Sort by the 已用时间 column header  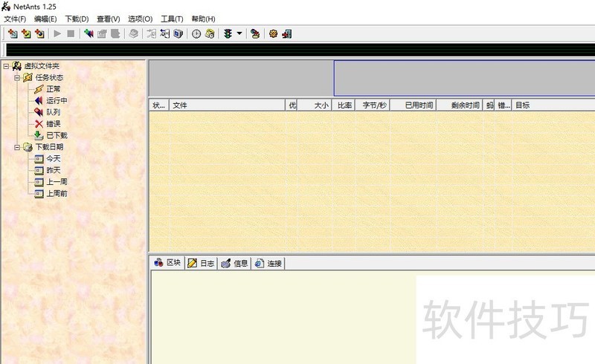pos(414,105)
